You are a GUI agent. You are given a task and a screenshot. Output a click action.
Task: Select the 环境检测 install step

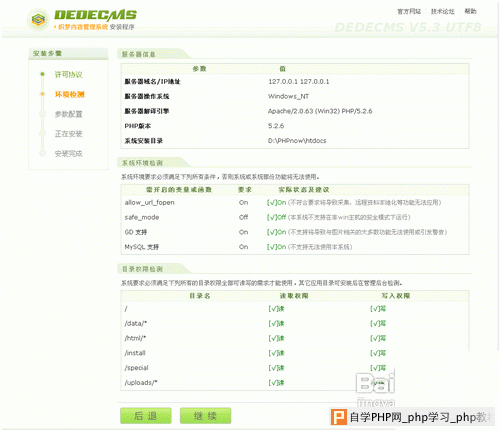(x=69, y=94)
